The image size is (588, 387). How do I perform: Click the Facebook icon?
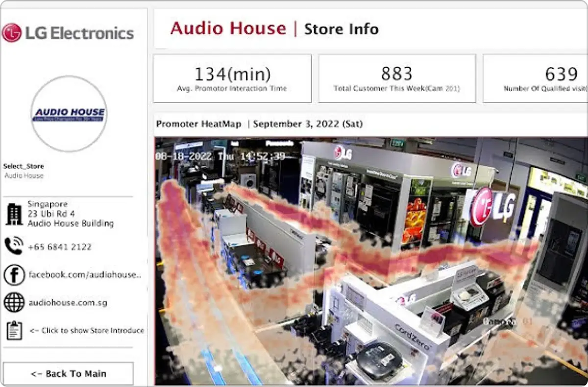tap(14, 275)
